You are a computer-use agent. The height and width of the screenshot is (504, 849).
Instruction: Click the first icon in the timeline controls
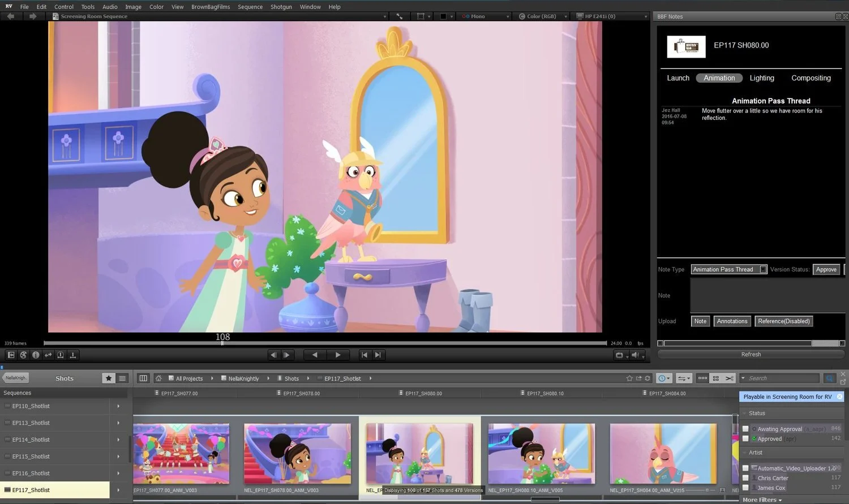click(x=11, y=355)
